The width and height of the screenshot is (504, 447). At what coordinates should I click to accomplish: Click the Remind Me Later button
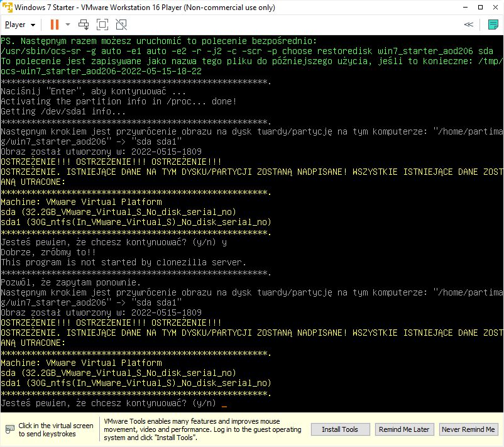403,429
